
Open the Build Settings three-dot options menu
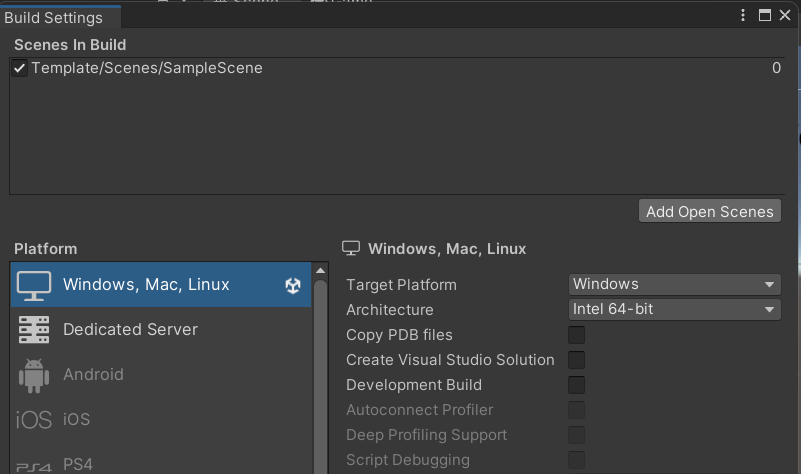click(x=743, y=15)
